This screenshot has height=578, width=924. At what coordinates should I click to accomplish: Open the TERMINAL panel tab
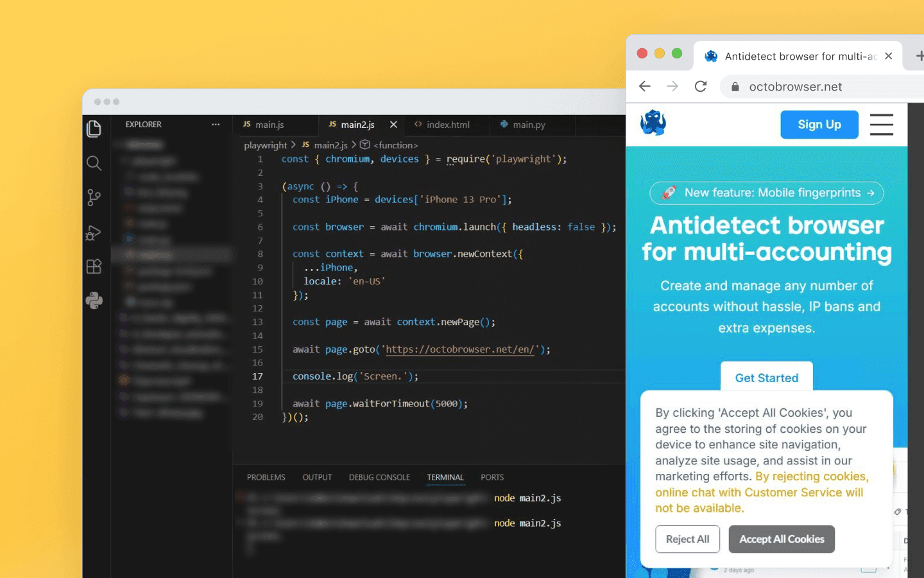tap(445, 477)
